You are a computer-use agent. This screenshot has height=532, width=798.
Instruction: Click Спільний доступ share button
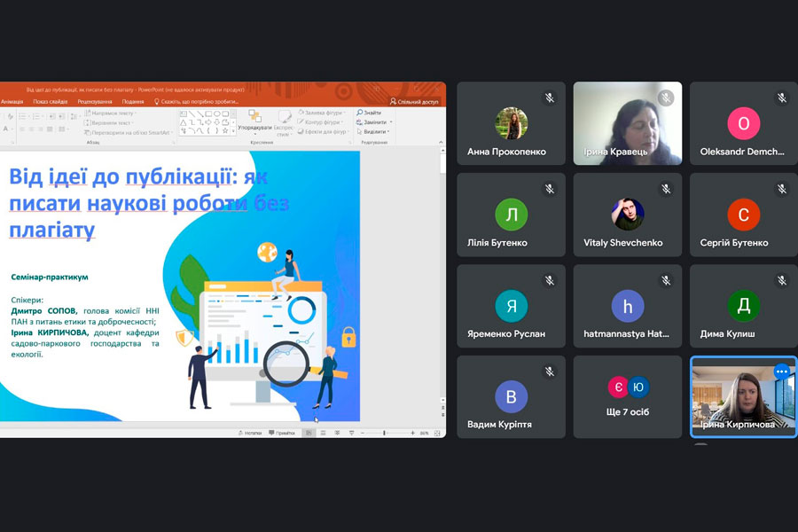(x=414, y=102)
